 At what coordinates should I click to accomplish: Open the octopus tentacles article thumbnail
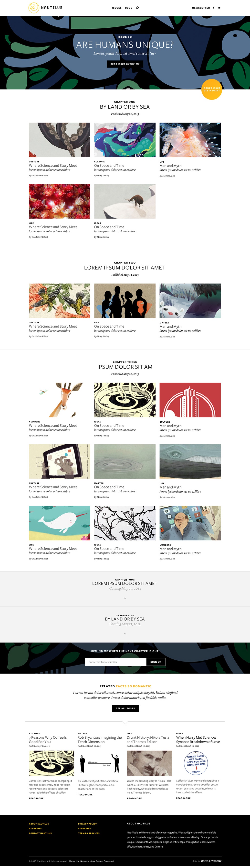pos(60,140)
